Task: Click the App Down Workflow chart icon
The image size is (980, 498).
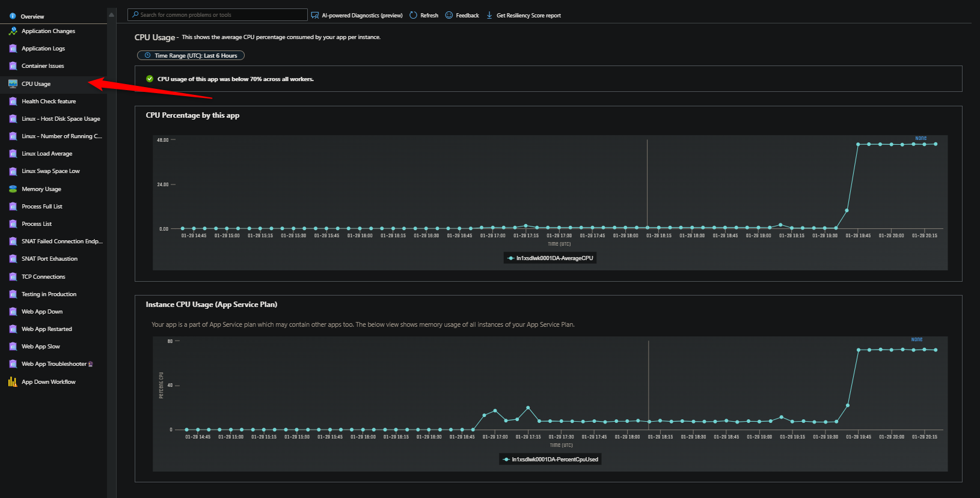Action: point(13,382)
